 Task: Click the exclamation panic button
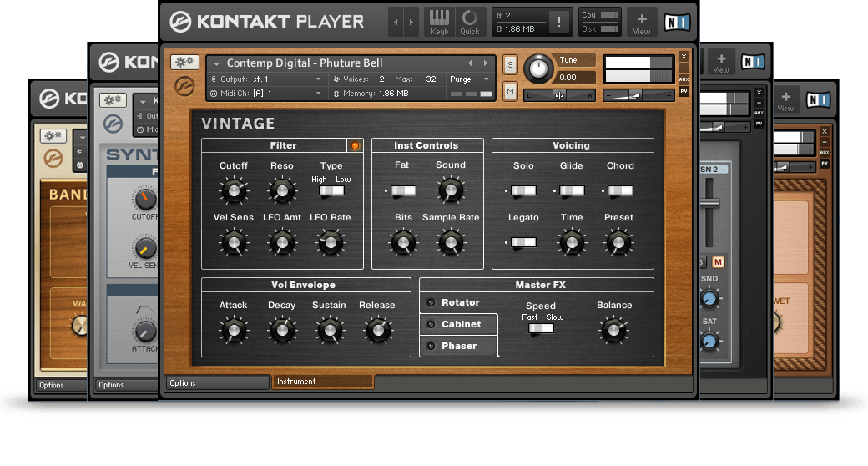click(x=558, y=22)
